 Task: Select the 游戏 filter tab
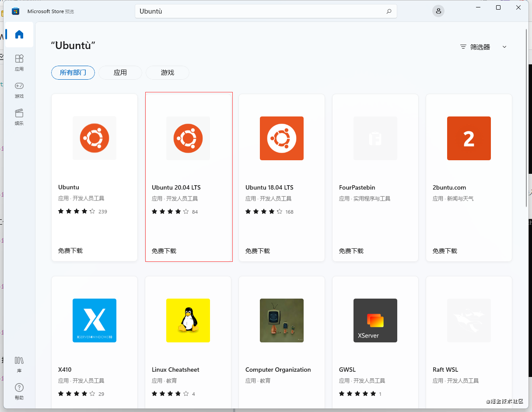point(168,73)
